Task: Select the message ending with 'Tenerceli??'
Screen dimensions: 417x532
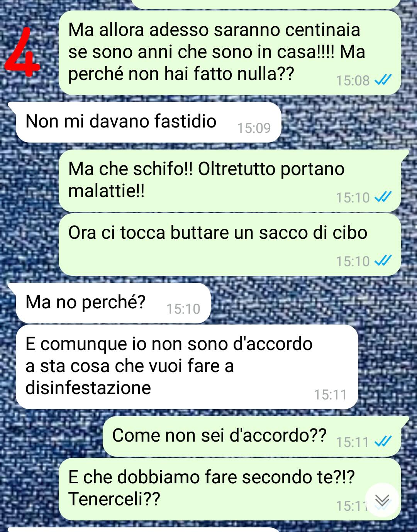Action: pyautogui.click(x=230, y=489)
